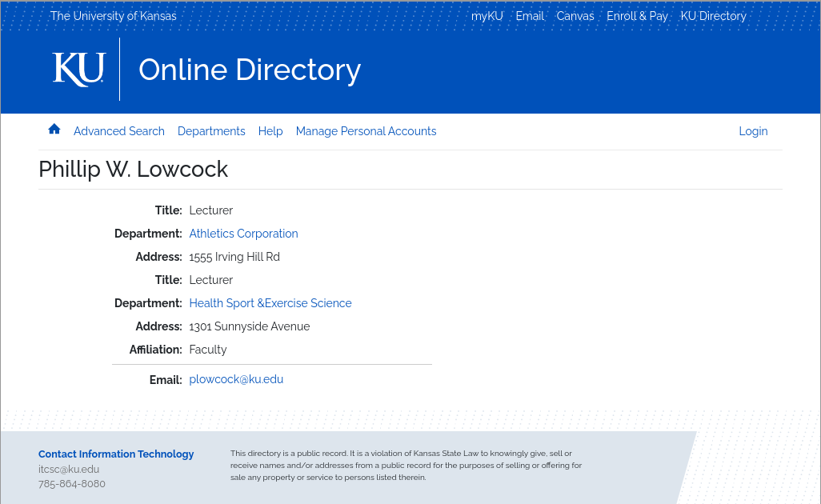Open the Help page
Image resolution: width=821 pixels, height=504 pixels.
[x=270, y=131]
